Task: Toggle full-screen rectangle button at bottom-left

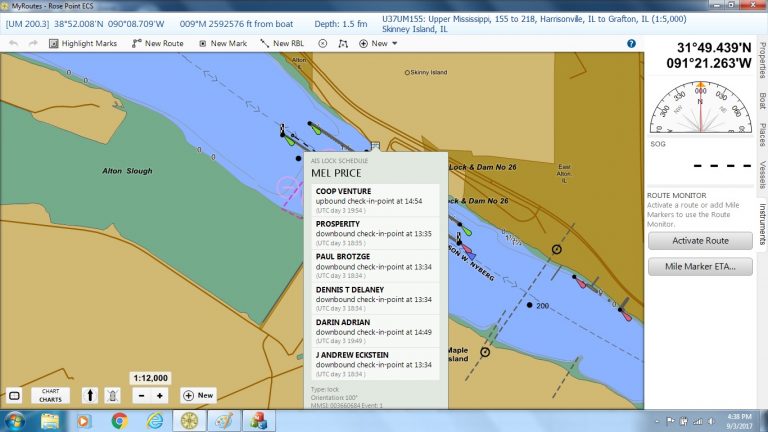Action: point(14,395)
